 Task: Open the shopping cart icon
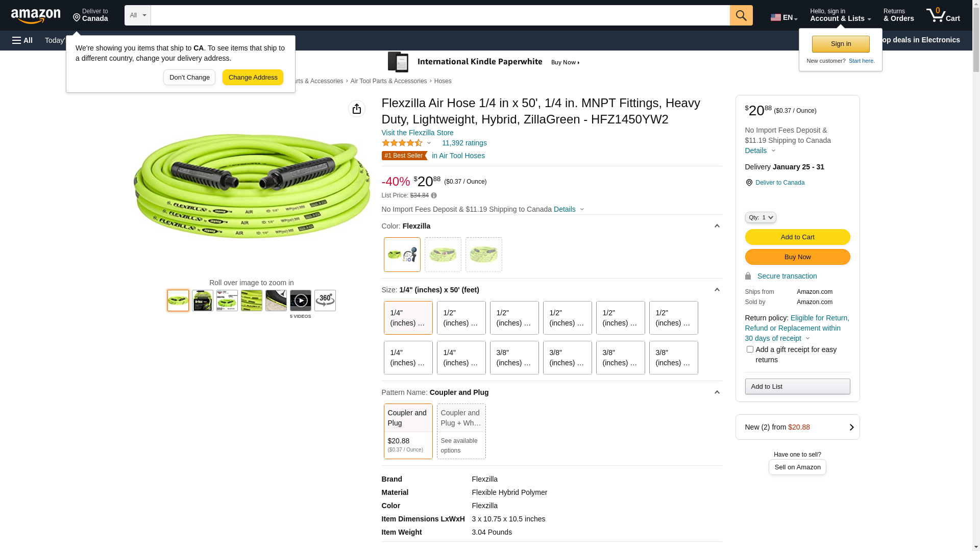click(x=943, y=15)
